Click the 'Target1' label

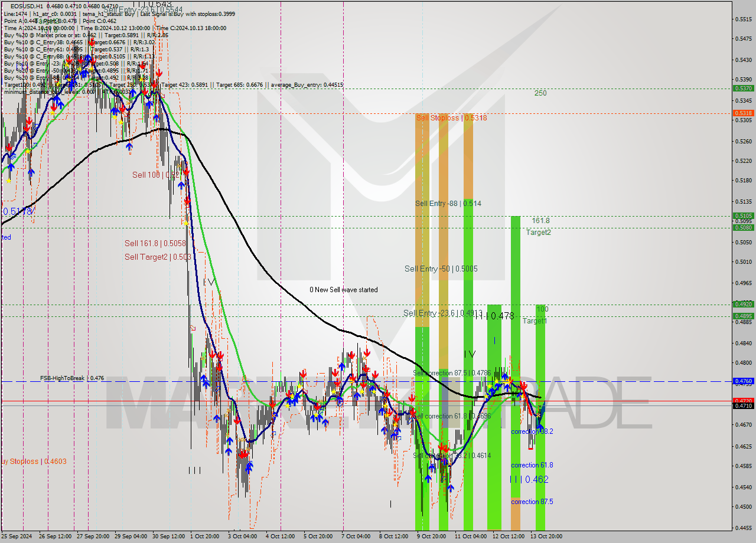[535, 320]
